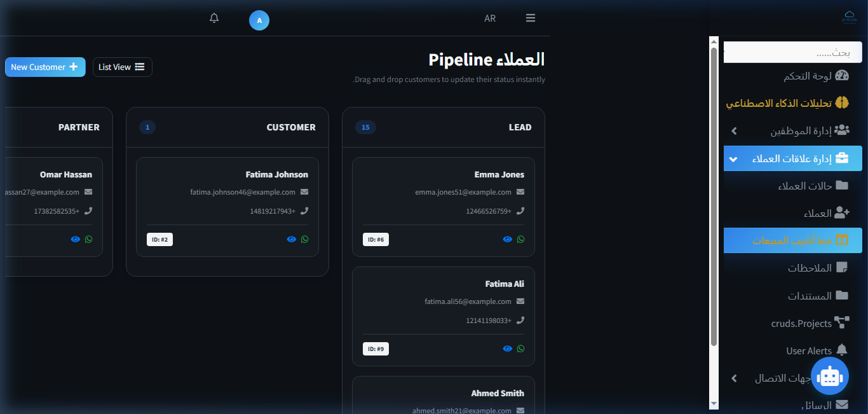Open WhatsApp chat for Emma Jones
The image size is (868, 414).
click(521, 239)
